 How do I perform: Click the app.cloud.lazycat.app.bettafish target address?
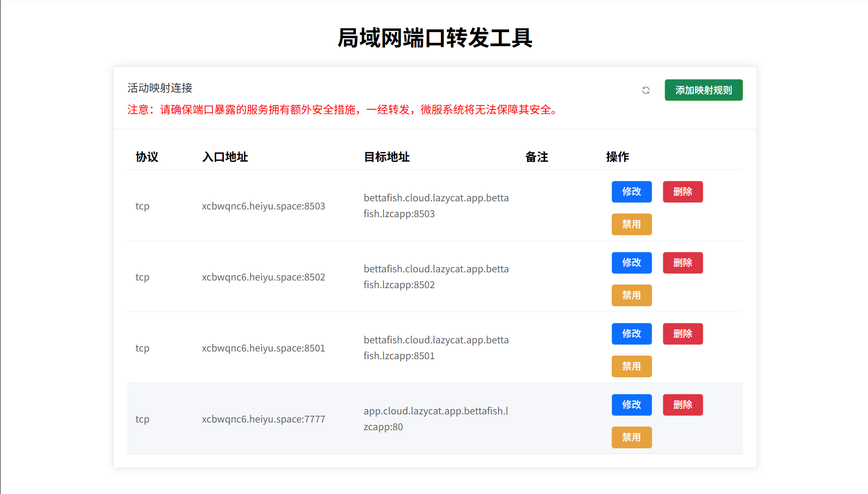coord(436,418)
